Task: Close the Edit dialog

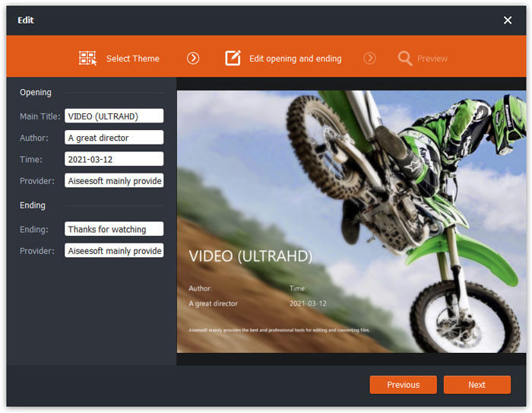Action: point(508,21)
